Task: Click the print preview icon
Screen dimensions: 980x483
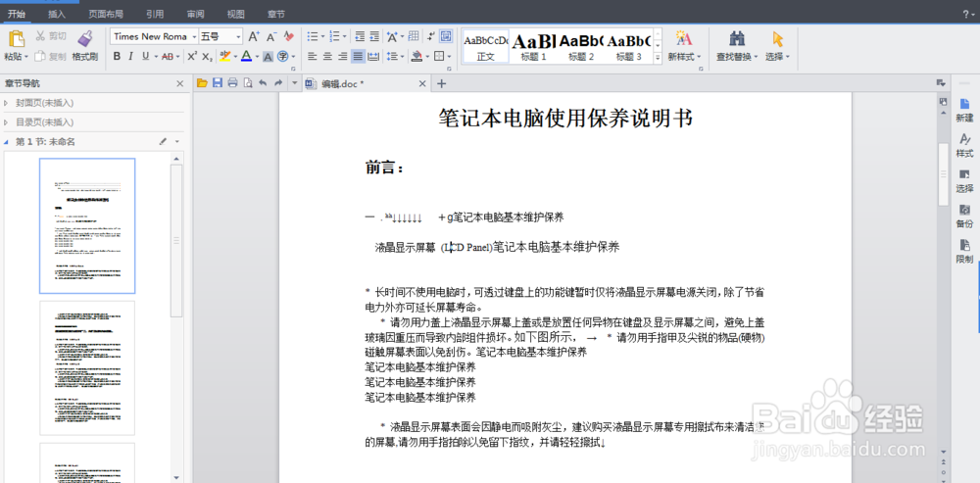Action: pos(248,82)
